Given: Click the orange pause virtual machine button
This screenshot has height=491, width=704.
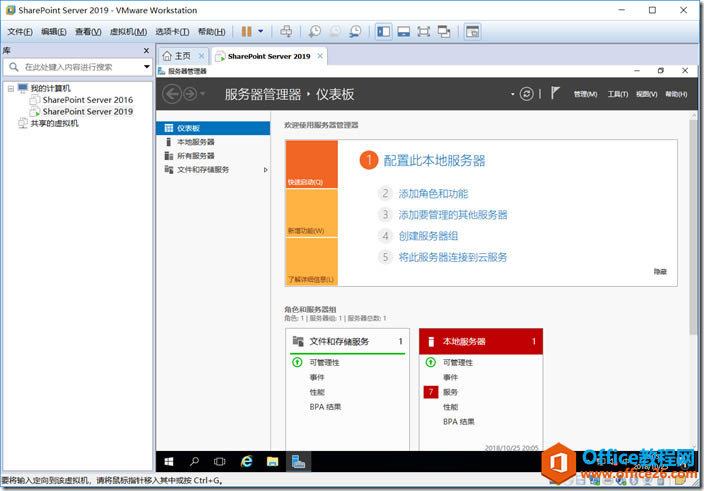Looking at the screenshot, I should click(246, 31).
